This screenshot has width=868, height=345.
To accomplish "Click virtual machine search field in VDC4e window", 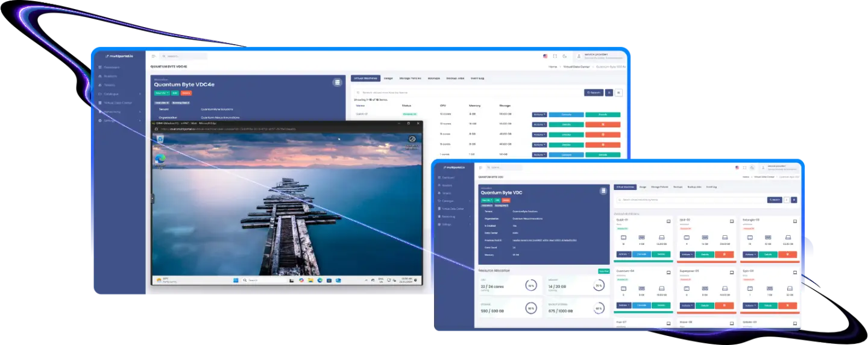I will 467,93.
